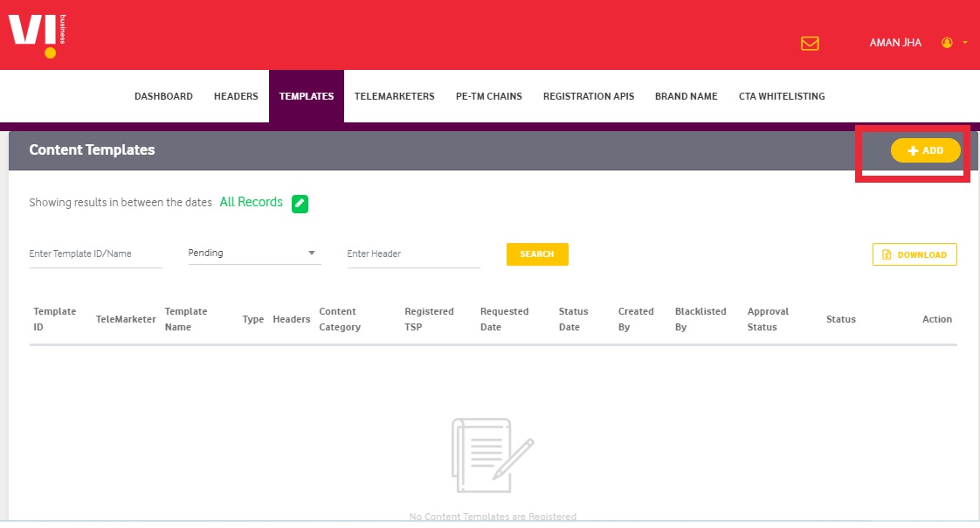The width and height of the screenshot is (980, 528).
Task: Open the status filter arrow
Action: coord(312,253)
